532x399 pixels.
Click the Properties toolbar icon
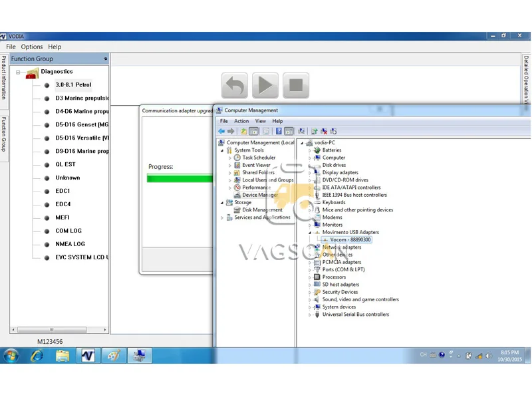[266, 131]
